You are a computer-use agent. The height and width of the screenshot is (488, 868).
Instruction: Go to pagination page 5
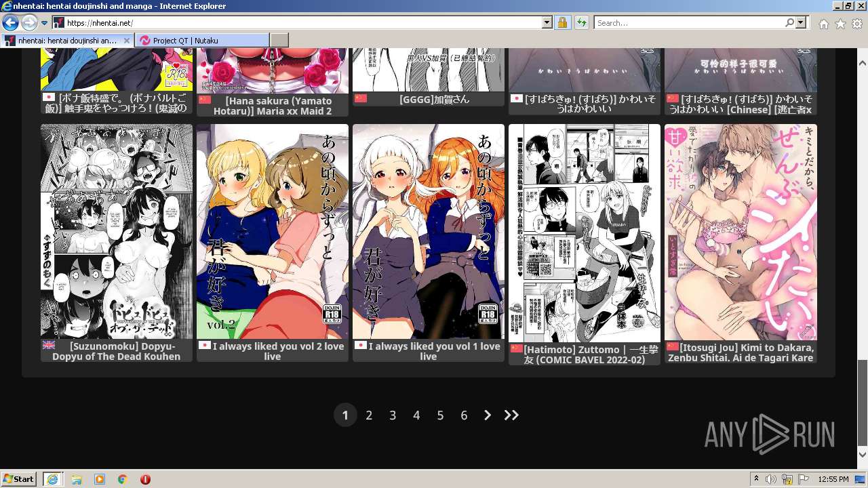440,415
